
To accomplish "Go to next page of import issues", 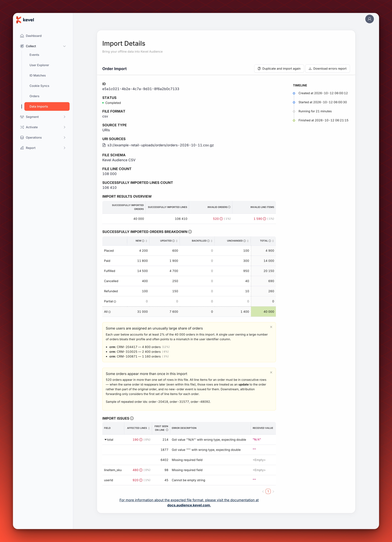I will [x=273, y=492].
